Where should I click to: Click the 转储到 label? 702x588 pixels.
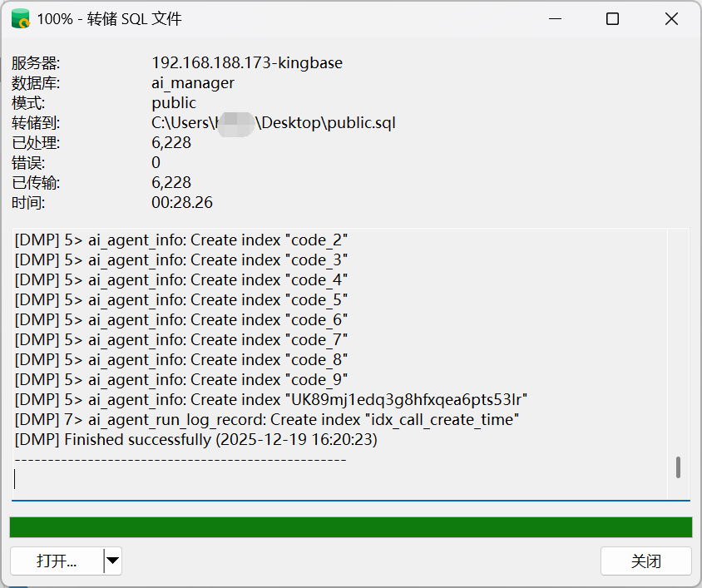[36, 123]
